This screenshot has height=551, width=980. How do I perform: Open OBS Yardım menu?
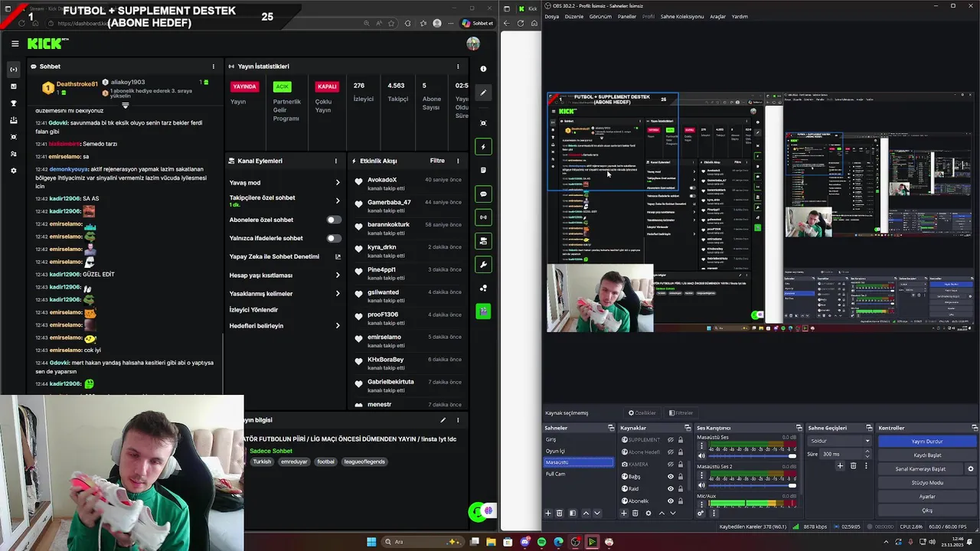740,16
